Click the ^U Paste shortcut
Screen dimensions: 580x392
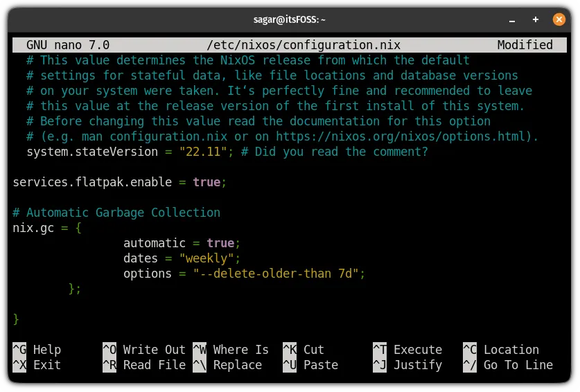point(310,365)
